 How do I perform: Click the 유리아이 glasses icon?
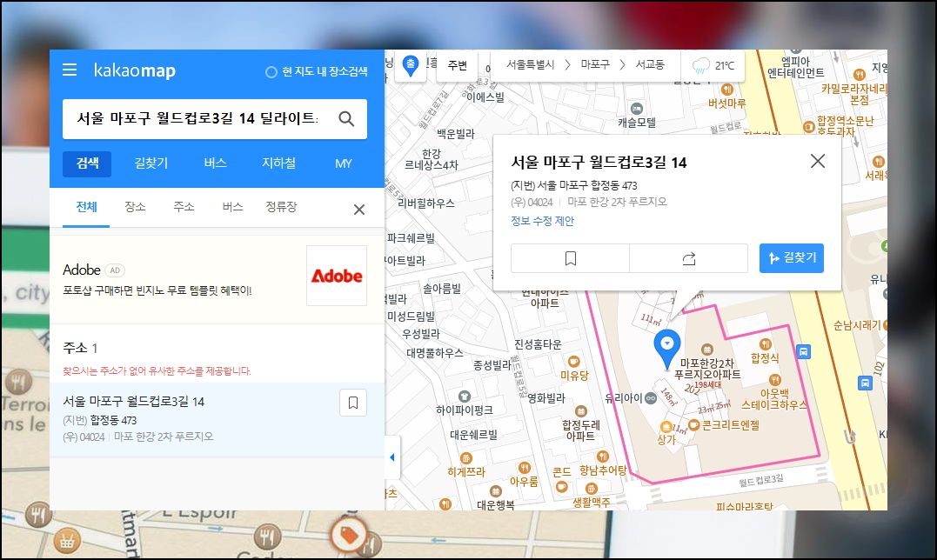pyautogui.click(x=651, y=398)
